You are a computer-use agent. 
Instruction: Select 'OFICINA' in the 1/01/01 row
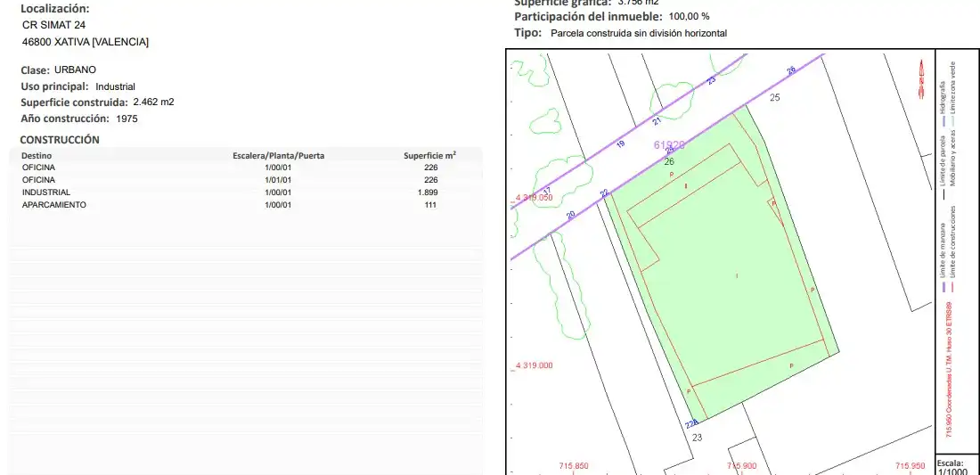click(x=38, y=179)
